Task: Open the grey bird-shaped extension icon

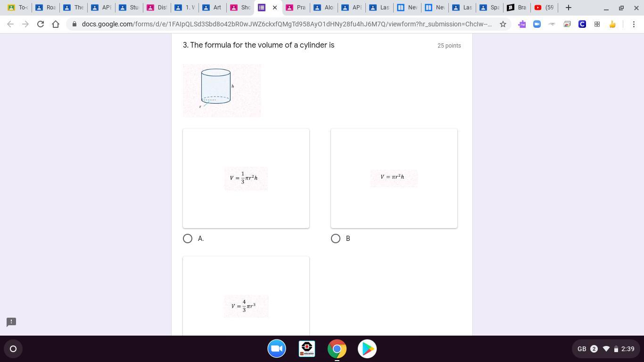Action: tap(552, 24)
